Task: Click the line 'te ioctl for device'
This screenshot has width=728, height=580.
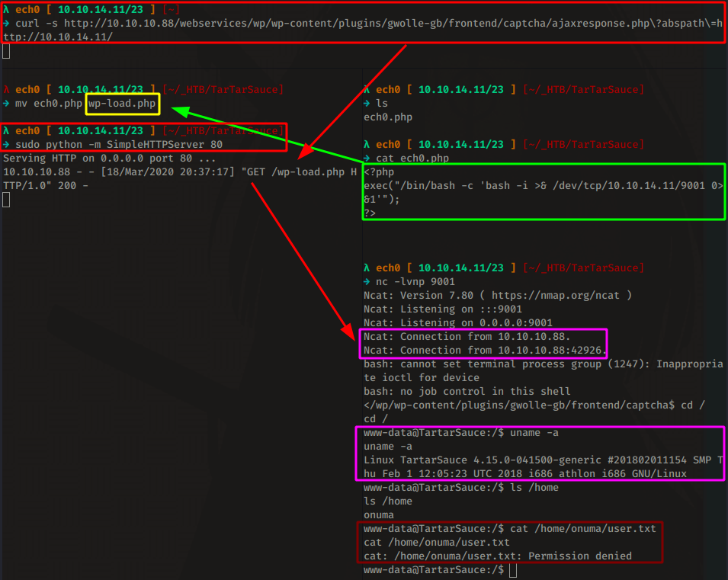Action: (422, 377)
